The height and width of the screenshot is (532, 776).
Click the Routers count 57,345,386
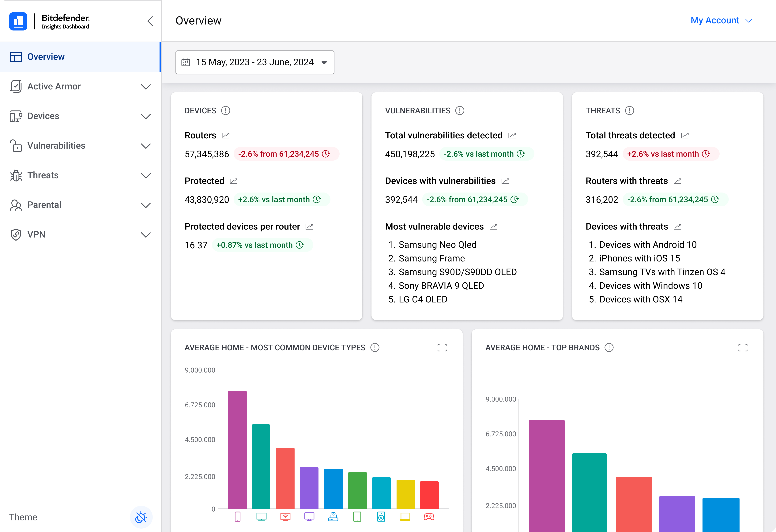pyautogui.click(x=207, y=154)
